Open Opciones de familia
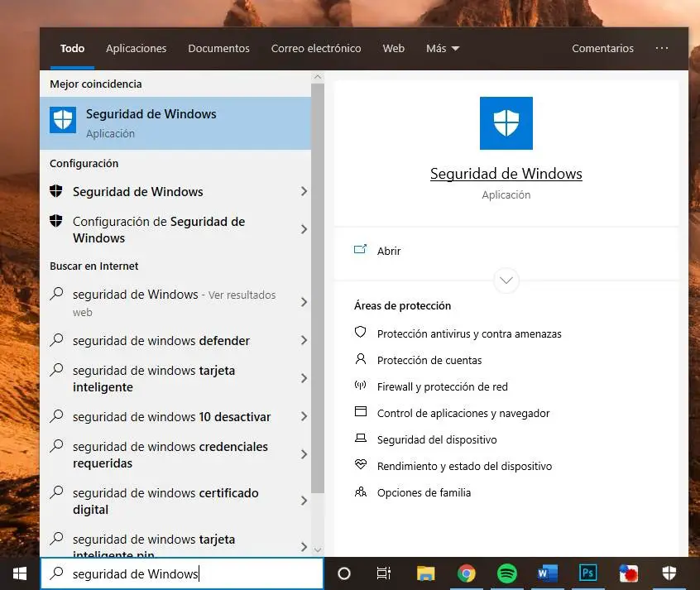The image size is (700, 590). coord(424,492)
